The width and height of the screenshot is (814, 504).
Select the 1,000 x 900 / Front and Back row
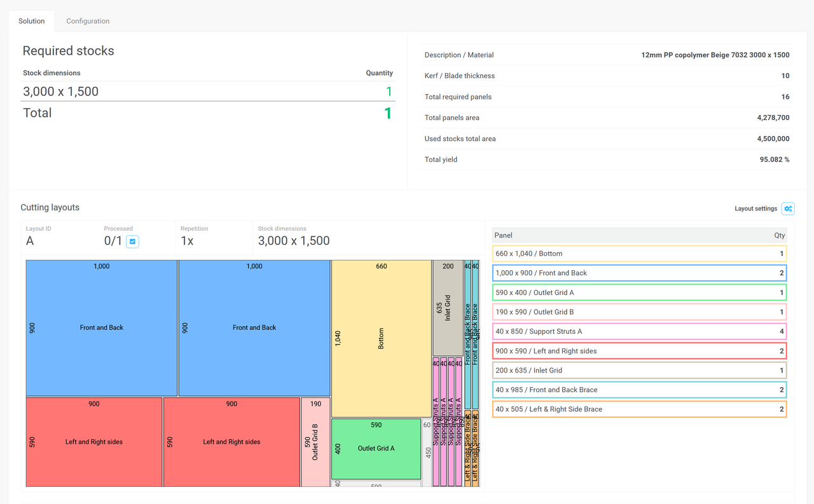coord(639,273)
